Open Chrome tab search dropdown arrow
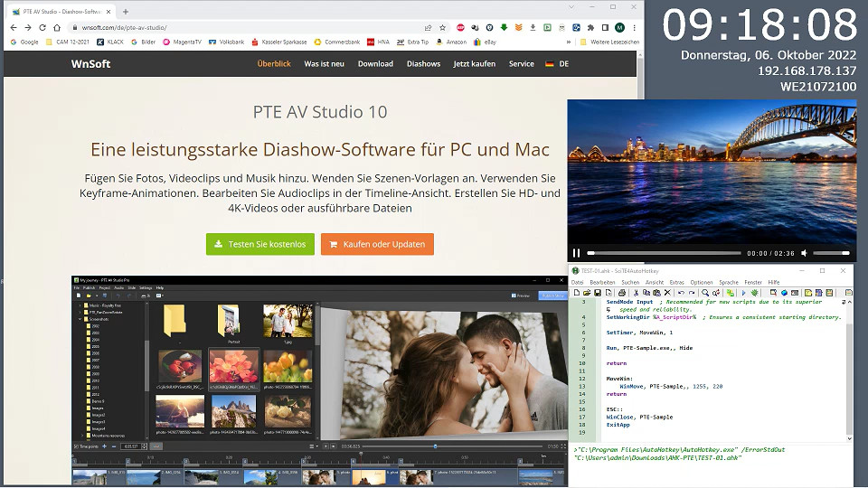Image resolution: width=868 pixels, height=488 pixels. [x=571, y=7]
